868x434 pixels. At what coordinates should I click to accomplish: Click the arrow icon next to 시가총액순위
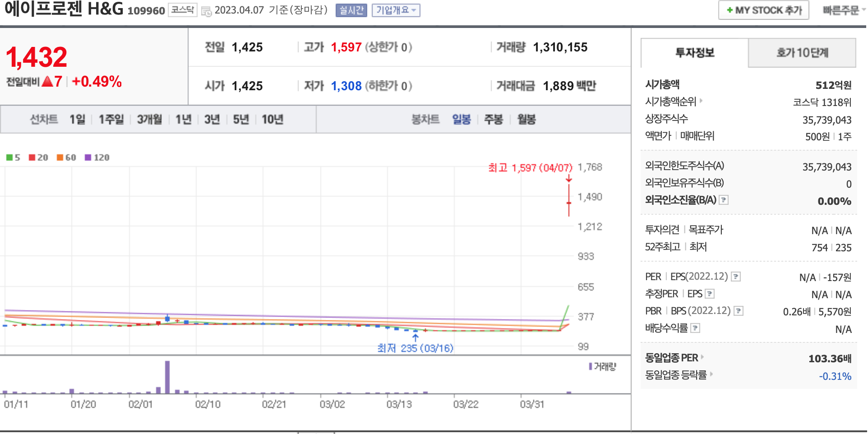pyautogui.click(x=701, y=101)
